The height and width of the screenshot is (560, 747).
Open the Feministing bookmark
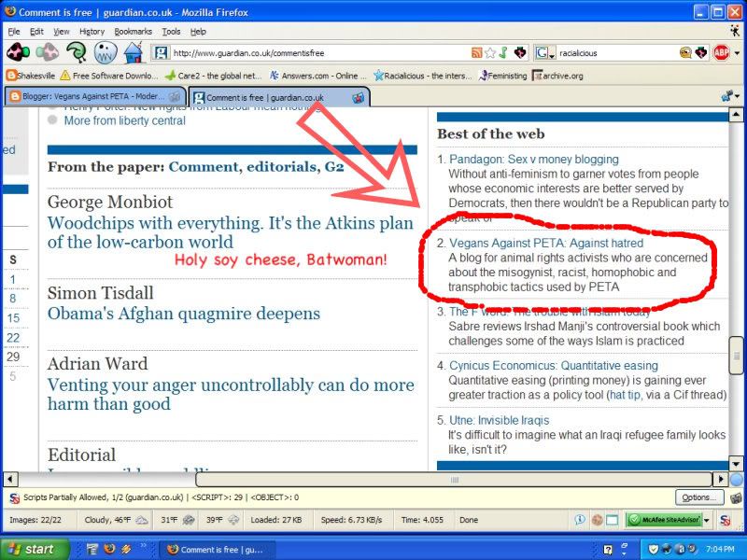point(502,76)
